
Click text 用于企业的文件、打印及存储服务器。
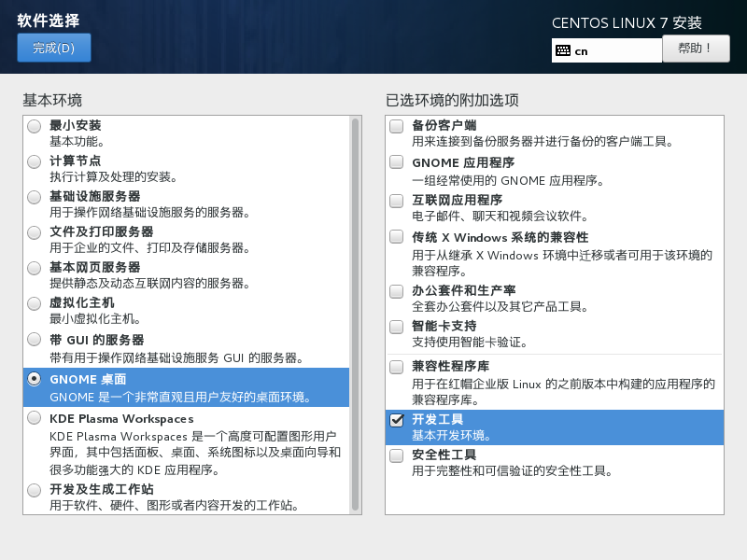[x=150, y=248]
